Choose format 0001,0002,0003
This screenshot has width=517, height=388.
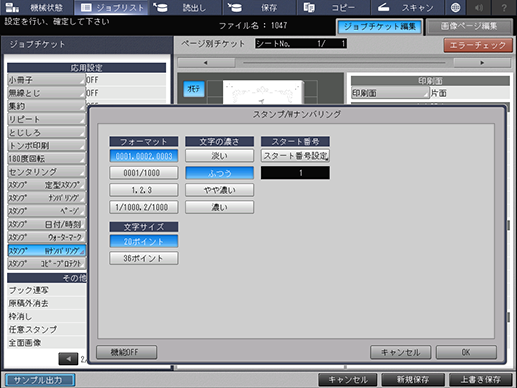click(x=144, y=156)
